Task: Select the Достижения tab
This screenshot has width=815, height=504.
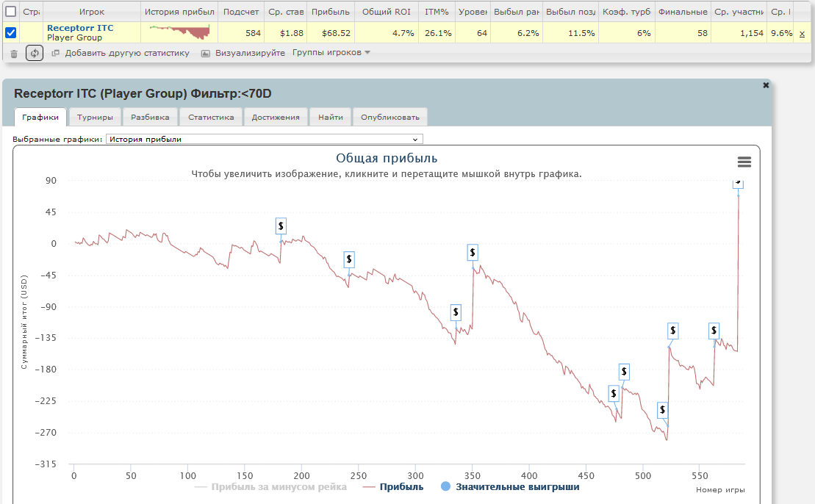Action: (x=276, y=117)
